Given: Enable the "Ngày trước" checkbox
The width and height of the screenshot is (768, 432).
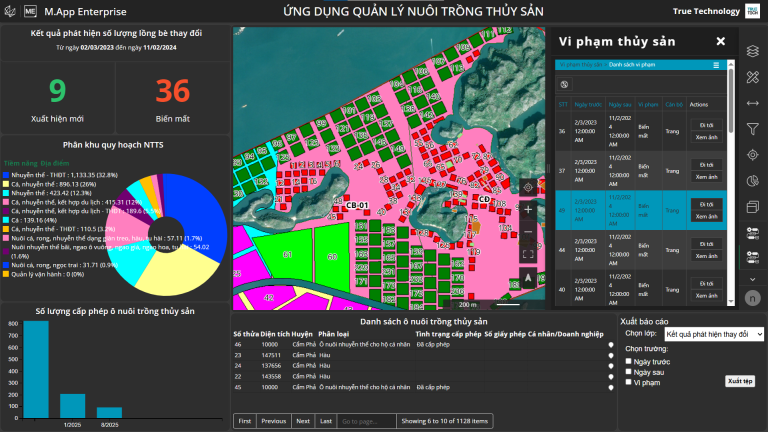Looking at the screenshot, I should [x=627, y=361].
